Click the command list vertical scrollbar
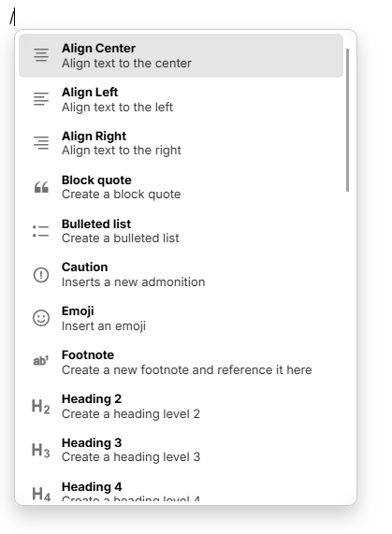392x534 pixels. pyautogui.click(x=347, y=120)
